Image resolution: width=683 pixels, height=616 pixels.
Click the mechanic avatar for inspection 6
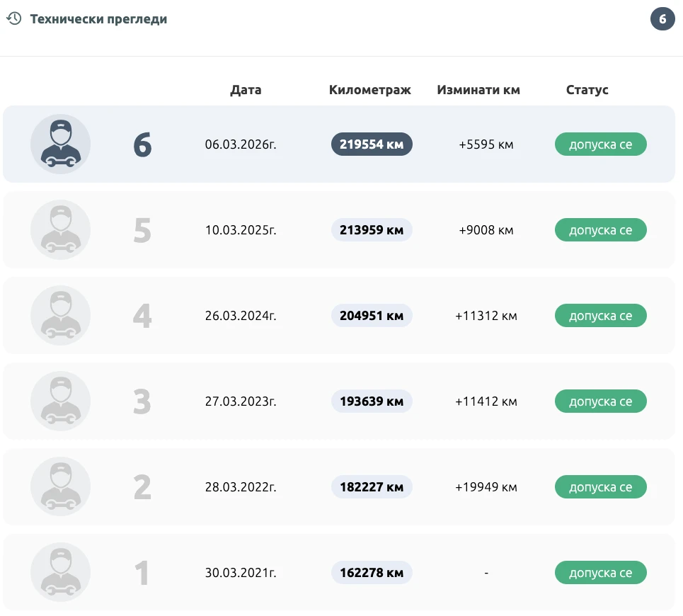click(x=60, y=144)
